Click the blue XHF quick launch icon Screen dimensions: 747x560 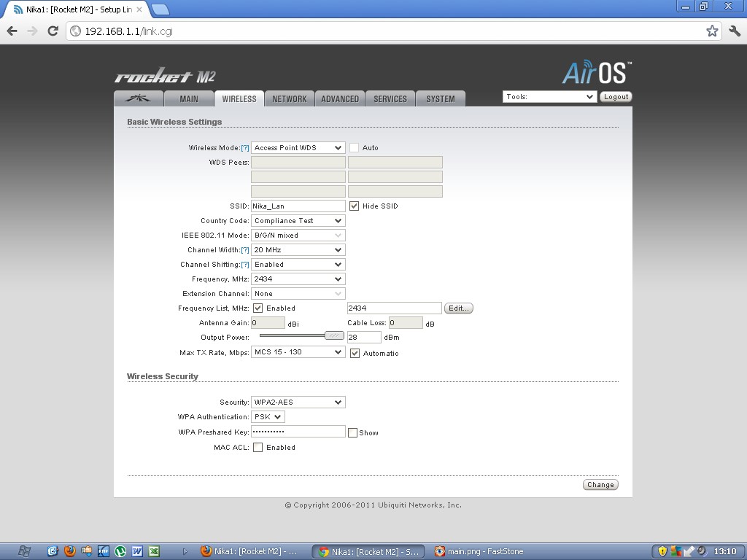[x=104, y=551]
